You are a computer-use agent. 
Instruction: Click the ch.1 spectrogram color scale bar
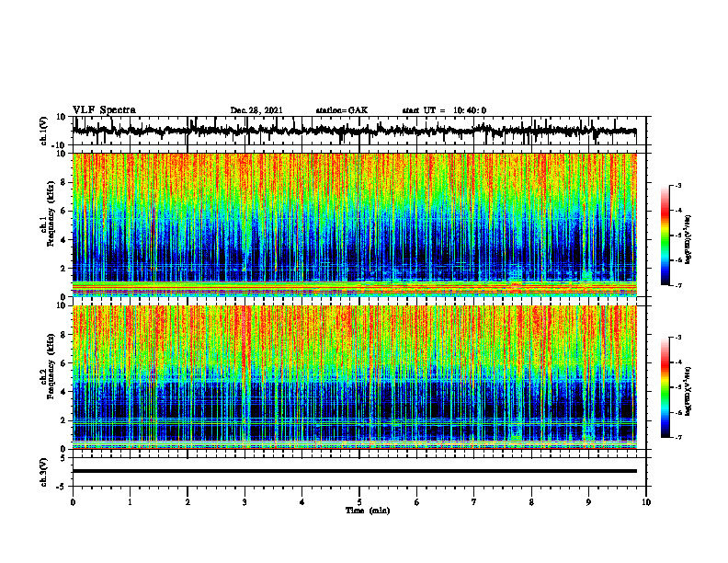[665, 236]
